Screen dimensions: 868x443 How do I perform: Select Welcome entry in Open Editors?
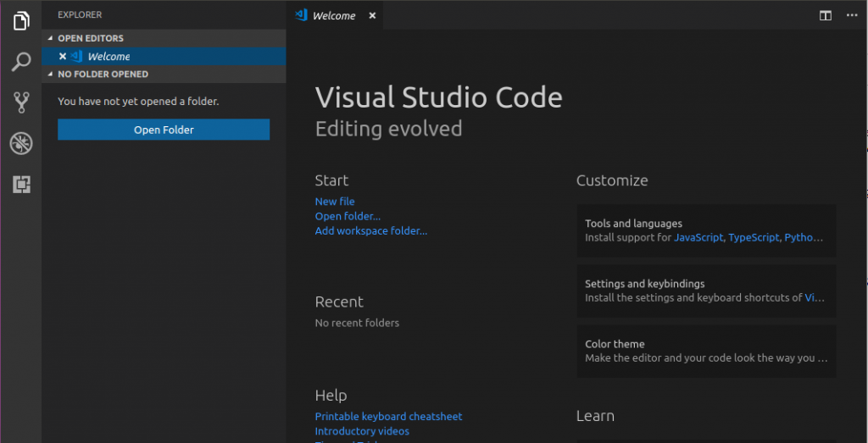click(108, 57)
